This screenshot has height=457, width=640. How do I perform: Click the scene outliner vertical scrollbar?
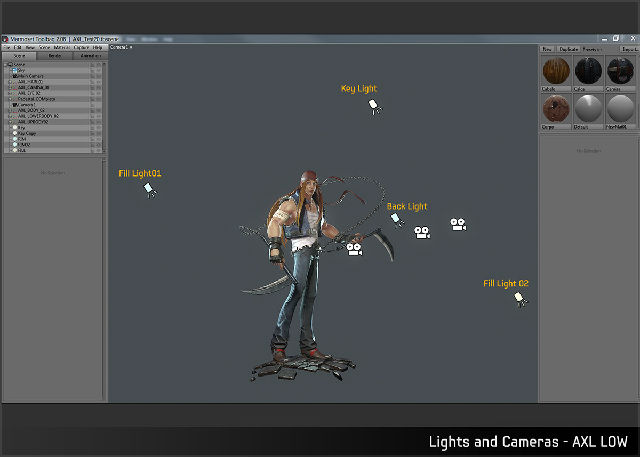(x=105, y=107)
